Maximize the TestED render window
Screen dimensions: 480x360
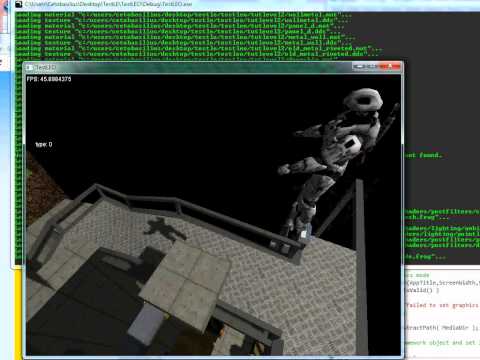[x=373, y=67]
